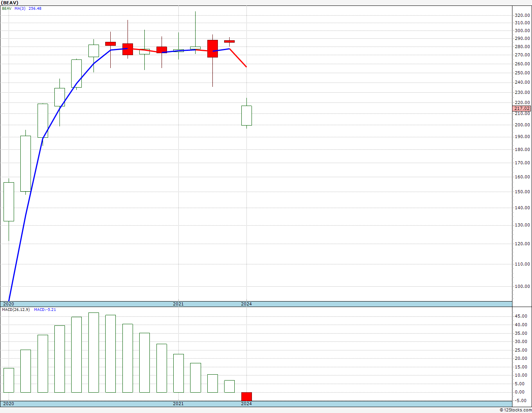Select the tallest MACD histogram bar
The image size is (532, 413).
pyautogui.click(x=93, y=352)
